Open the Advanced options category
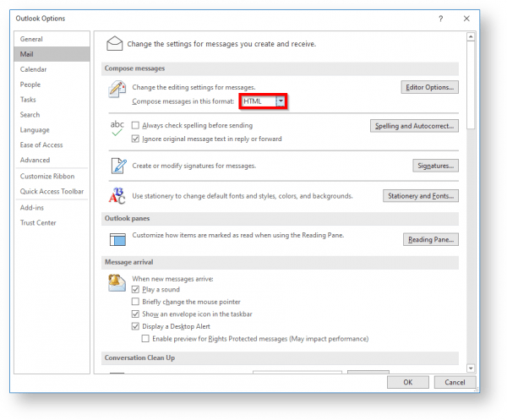This screenshot has height=420, width=507. click(x=52, y=160)
